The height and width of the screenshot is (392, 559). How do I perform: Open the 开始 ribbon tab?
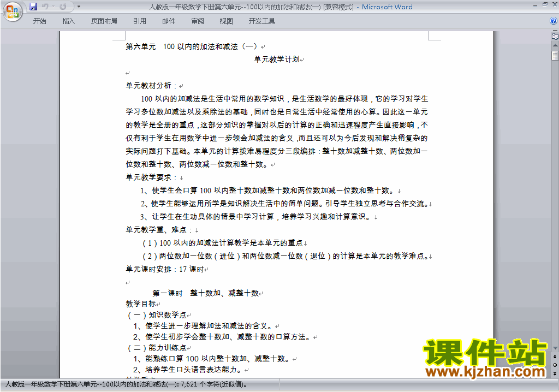(39, 21)
